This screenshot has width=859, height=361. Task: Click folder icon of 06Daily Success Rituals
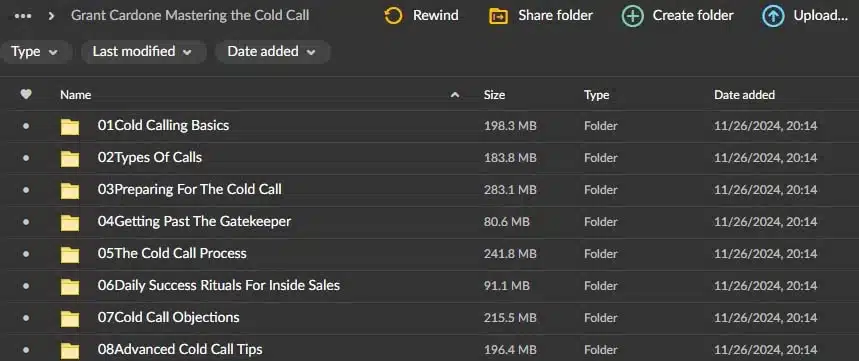click(x=70, y=286)
